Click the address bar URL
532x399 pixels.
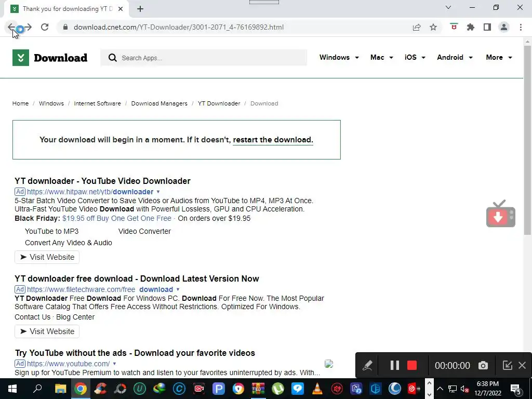pyautogui.click(x=179, y=27)
